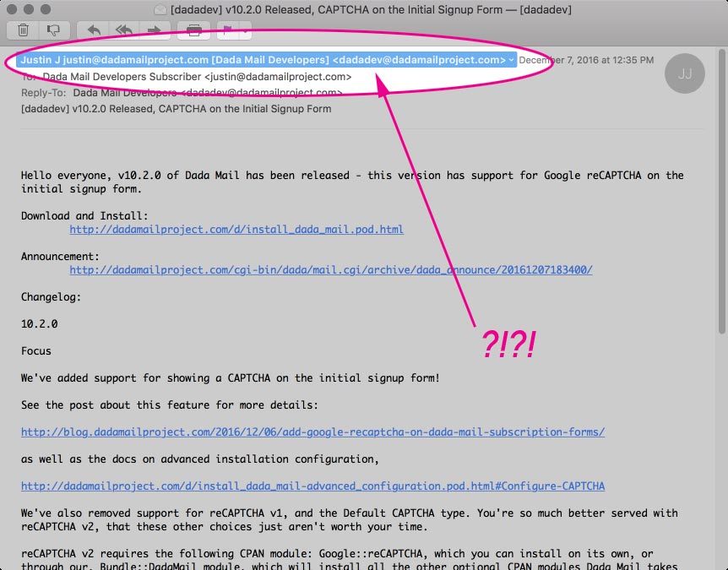Select the highlighted sender Justin J address
The image size is (728, 570).
pyautogui.click(x=266, y=60)
